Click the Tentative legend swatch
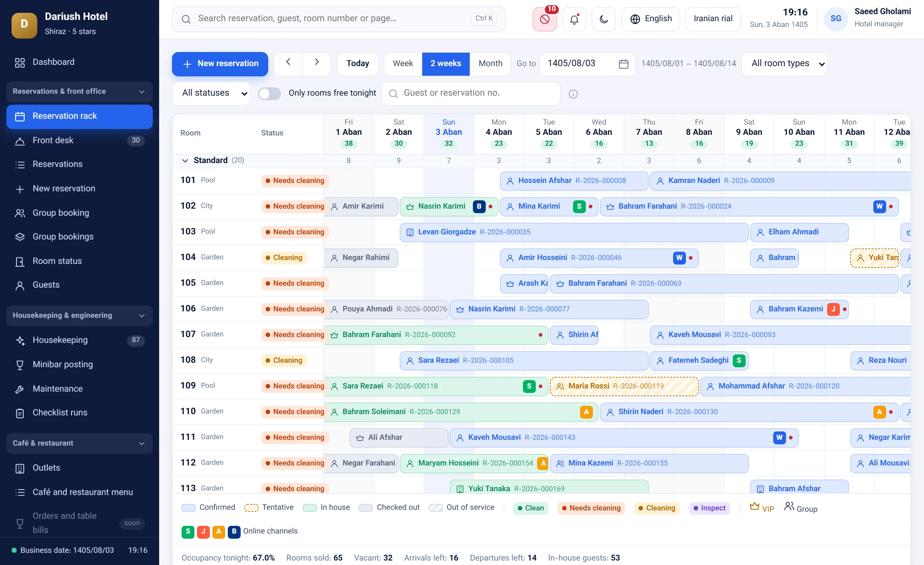This screenshot has height=565, width=924. click(251, 508)
